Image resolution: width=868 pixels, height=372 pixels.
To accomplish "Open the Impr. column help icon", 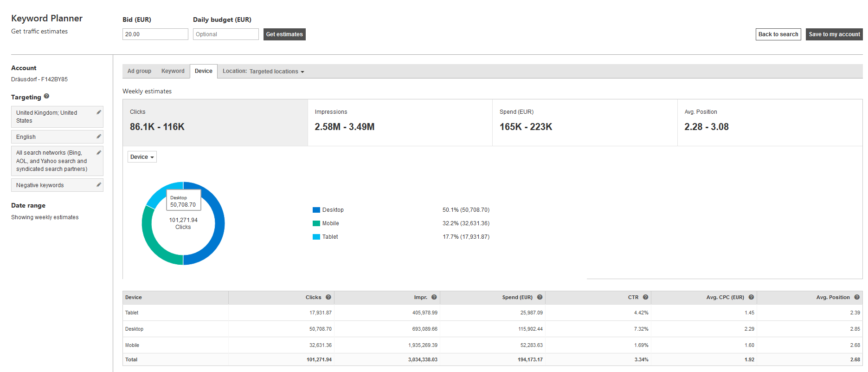I will (x=434, y=297).
